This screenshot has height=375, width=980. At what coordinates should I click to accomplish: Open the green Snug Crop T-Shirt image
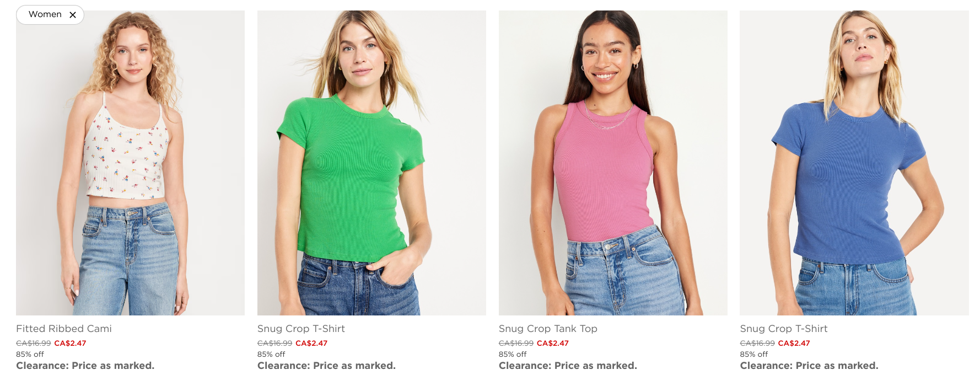point(371,163)
